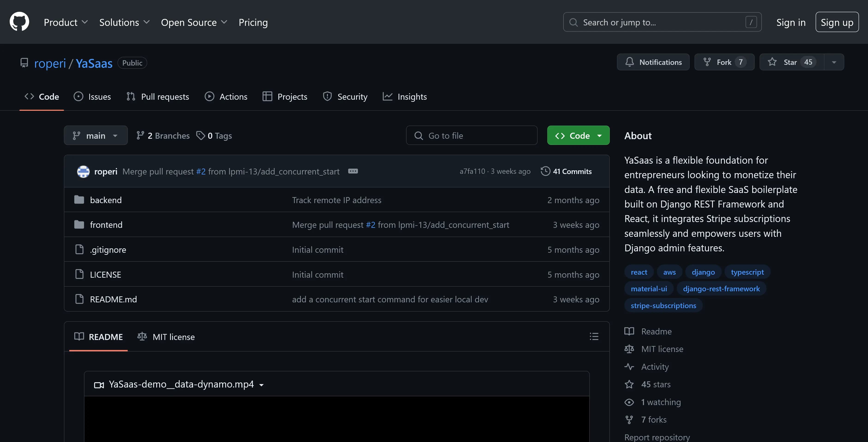Open the green Code dropdown button

tap(578, 135)
